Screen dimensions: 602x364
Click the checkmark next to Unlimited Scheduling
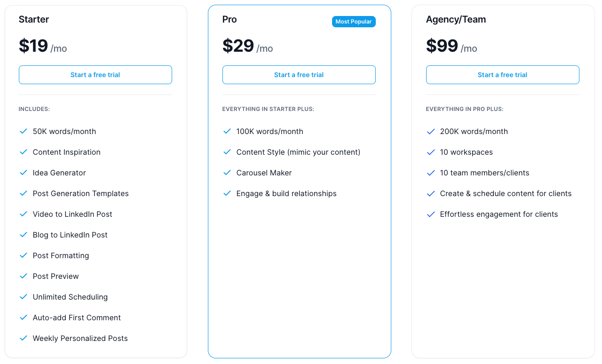[x=24, y=297]
